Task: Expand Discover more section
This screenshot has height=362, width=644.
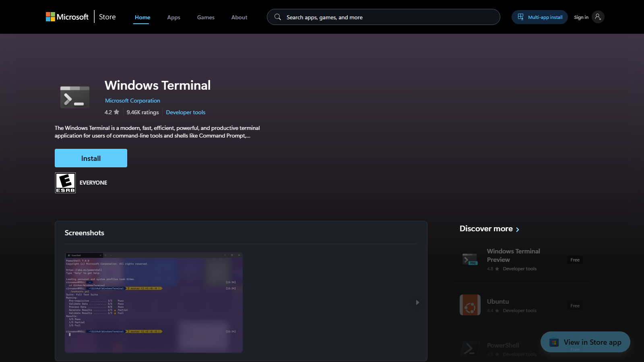Action: point(489,229)
